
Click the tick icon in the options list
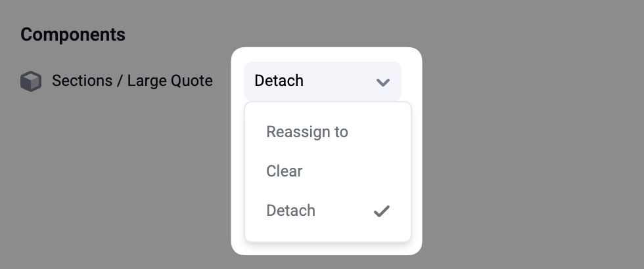tap(382, 211)
